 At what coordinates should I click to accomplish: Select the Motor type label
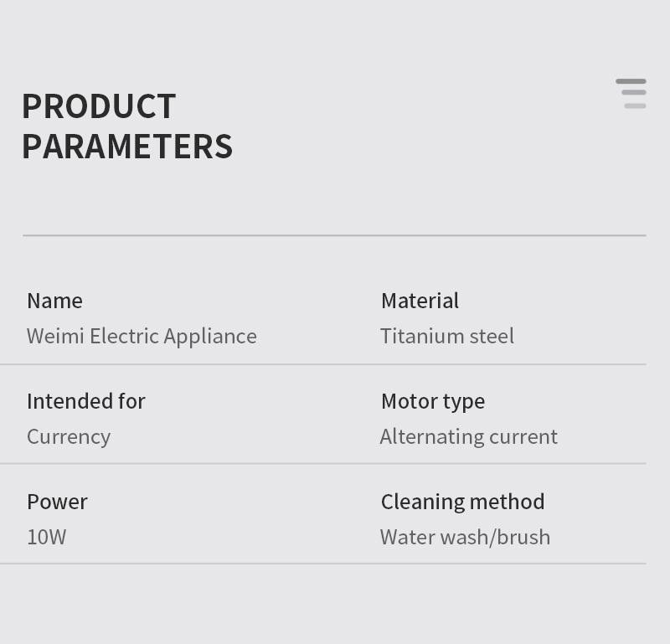[433, 402]
